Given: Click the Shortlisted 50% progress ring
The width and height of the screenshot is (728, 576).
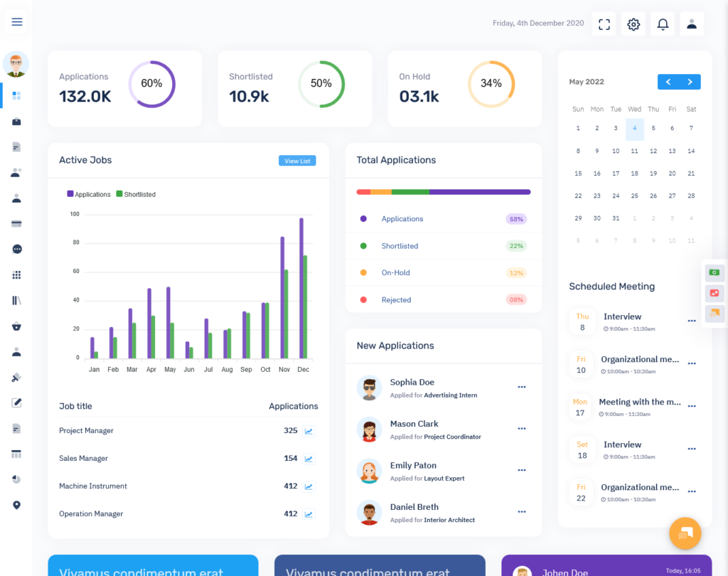Looking at the screenshot, I should 321,84.
